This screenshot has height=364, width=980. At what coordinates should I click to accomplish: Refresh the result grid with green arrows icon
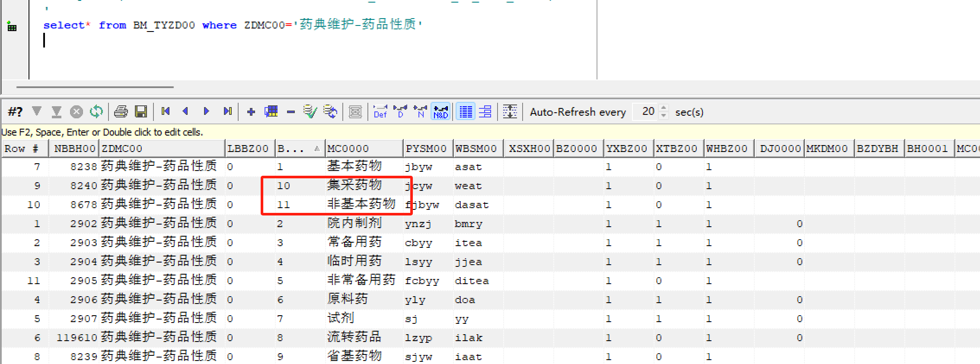pos(96,112)
